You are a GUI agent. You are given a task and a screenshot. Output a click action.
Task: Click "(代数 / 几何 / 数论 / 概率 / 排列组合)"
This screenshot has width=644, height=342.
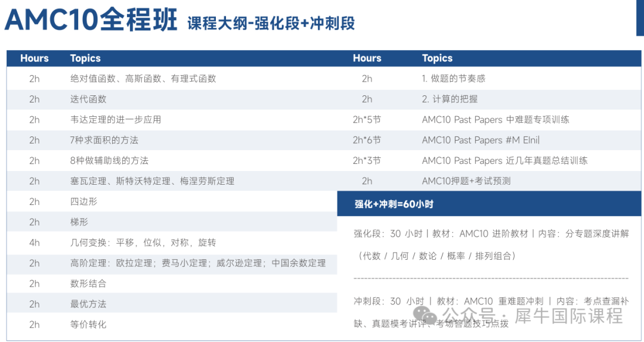[438, 256]
